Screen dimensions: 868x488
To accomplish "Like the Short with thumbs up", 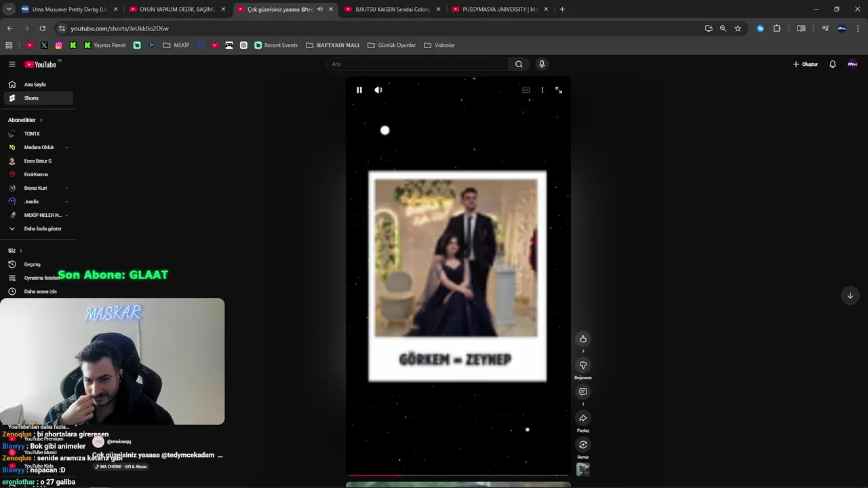I will coord(583,339).
